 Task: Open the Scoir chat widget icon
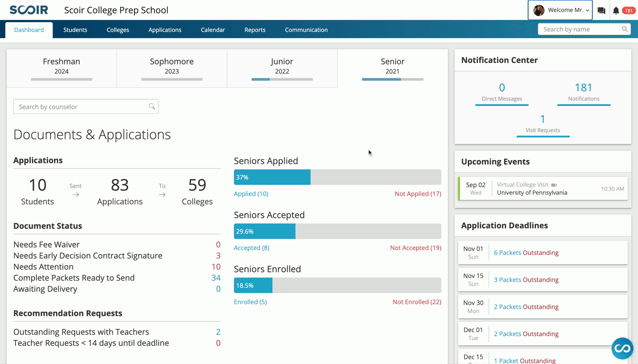point(623,348)
